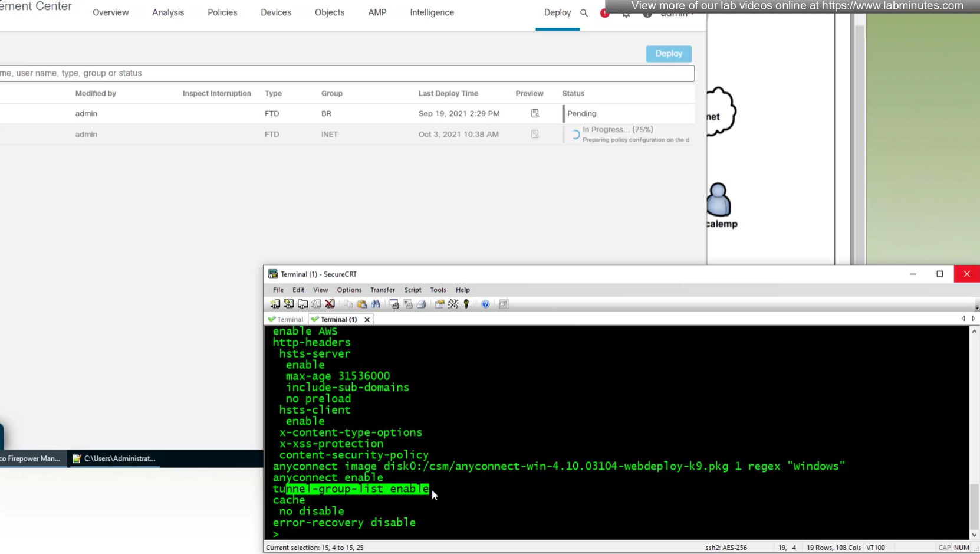Expand the Transfer menu
The height and width of the screenshot is (554, 980).
click(382, 290)
